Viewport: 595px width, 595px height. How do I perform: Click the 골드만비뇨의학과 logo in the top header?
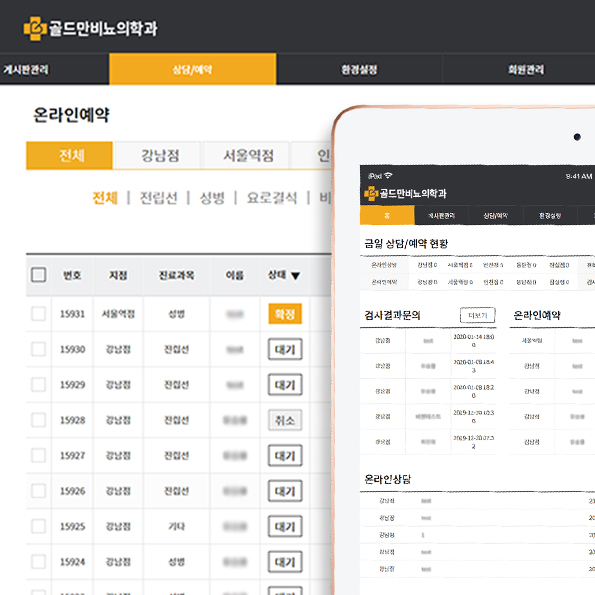pos(90,28)
